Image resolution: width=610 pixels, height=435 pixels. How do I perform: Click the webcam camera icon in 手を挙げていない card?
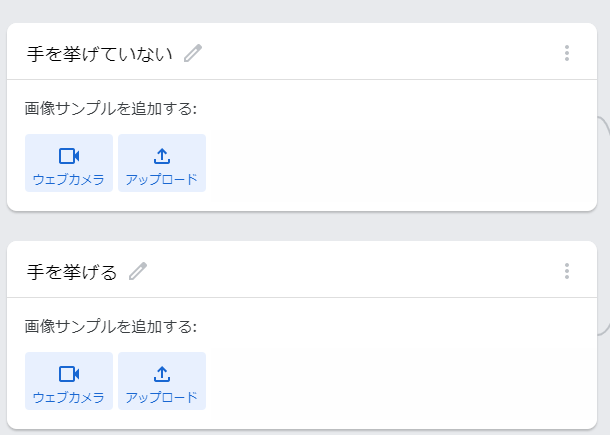click(x=69, y=156)
